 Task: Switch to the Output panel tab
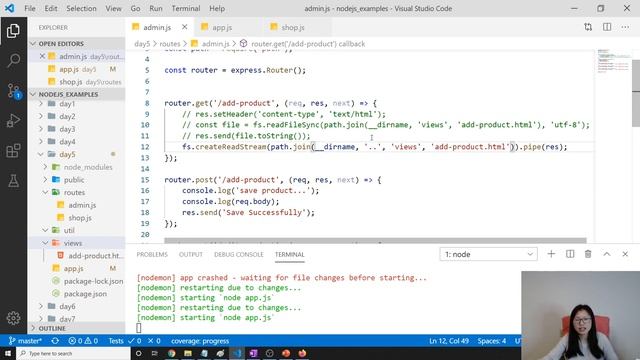tap(191, 255)
